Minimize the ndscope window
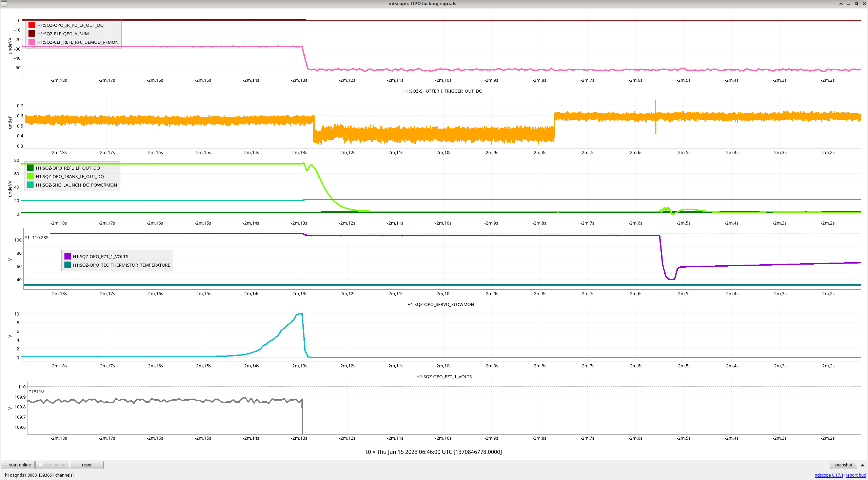868x480 pixels. coord(849,4)
